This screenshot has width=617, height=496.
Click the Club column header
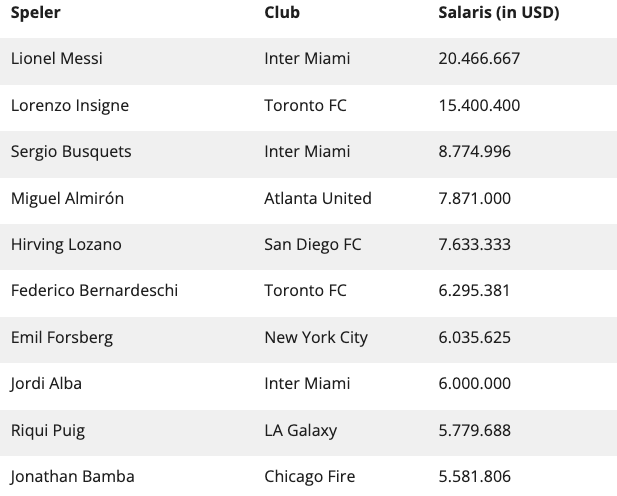282,13
